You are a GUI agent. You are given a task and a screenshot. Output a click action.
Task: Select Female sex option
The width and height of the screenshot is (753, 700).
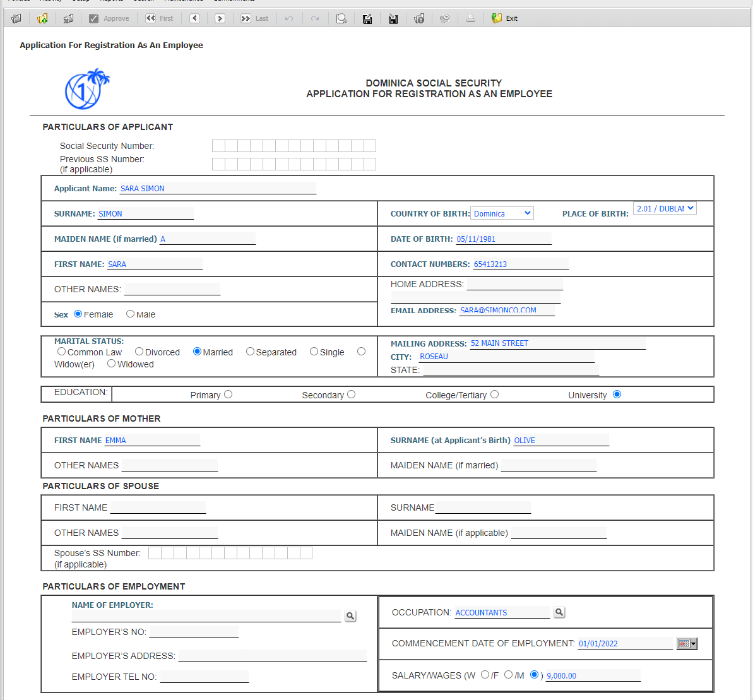point(78,314)
